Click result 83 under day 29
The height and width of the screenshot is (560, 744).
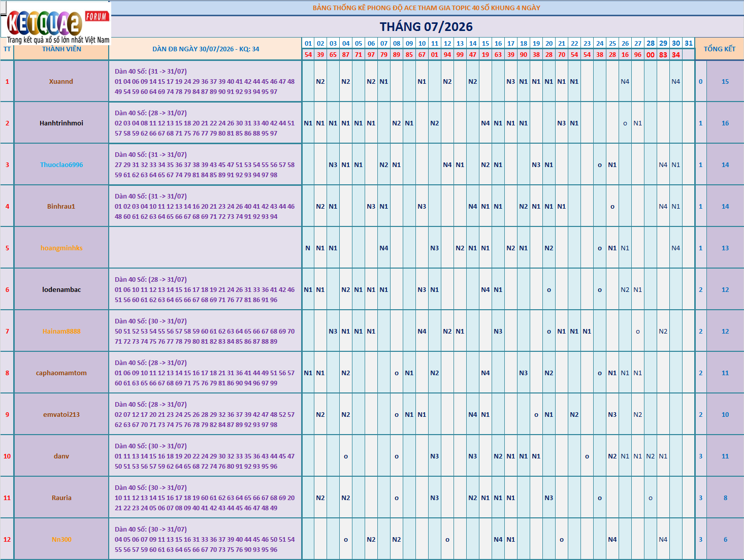point(663,55)
